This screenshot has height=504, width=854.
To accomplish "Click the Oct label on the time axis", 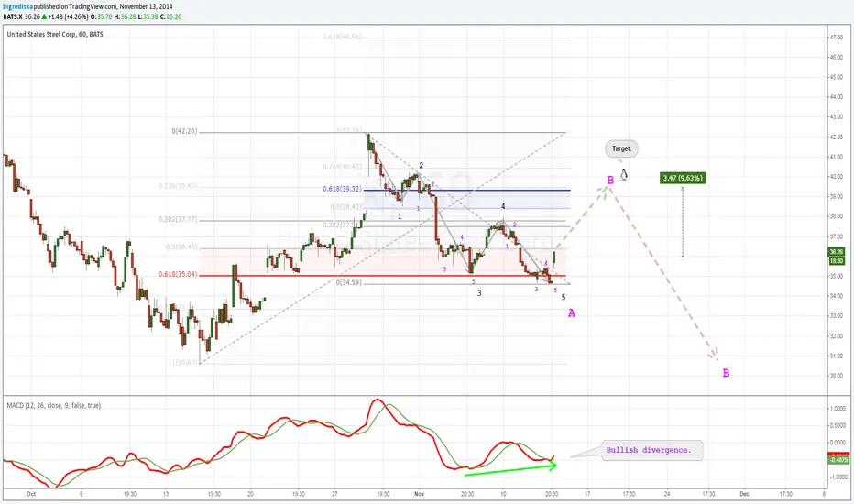I will (x=31, y=494).
